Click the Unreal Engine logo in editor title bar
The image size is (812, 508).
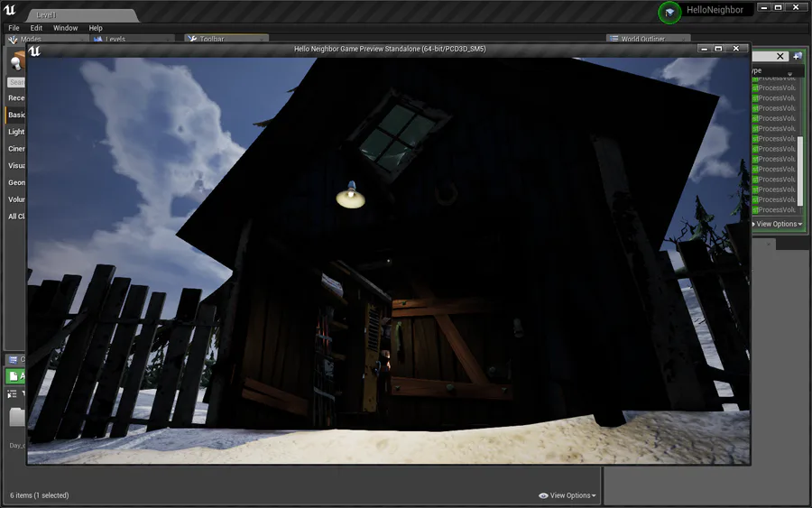point(9,10)
